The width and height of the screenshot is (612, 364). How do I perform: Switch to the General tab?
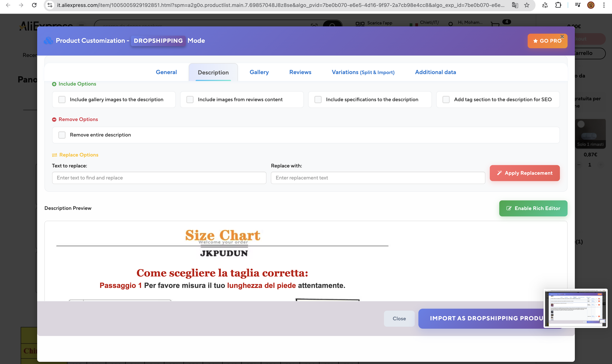click(166, 72)
